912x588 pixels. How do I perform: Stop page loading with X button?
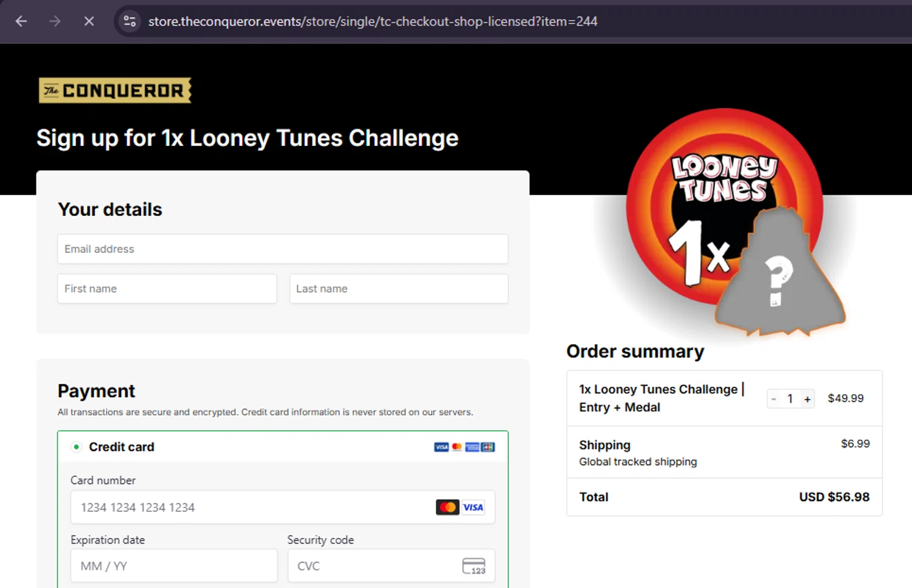(x=89, y=21)
